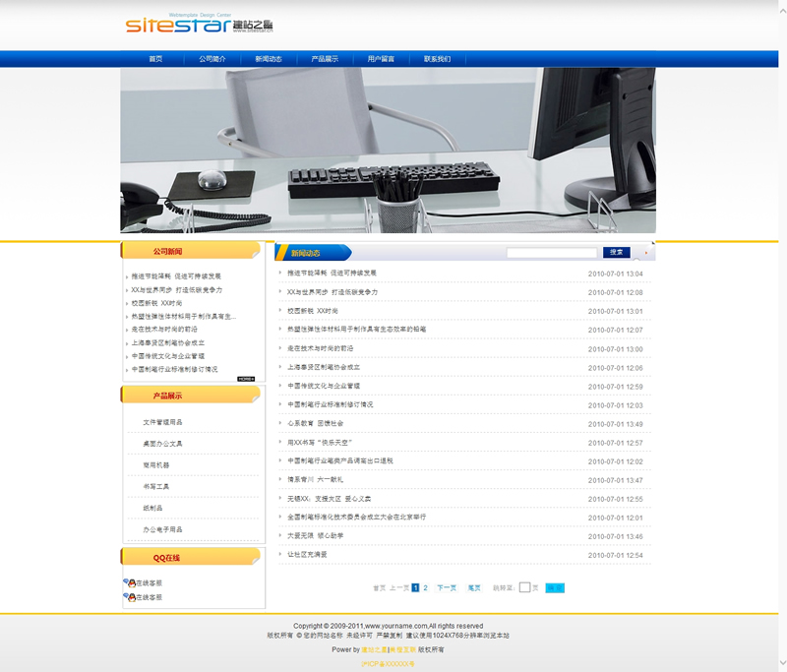Click the blue jump button in the pagination

point(555,587)
